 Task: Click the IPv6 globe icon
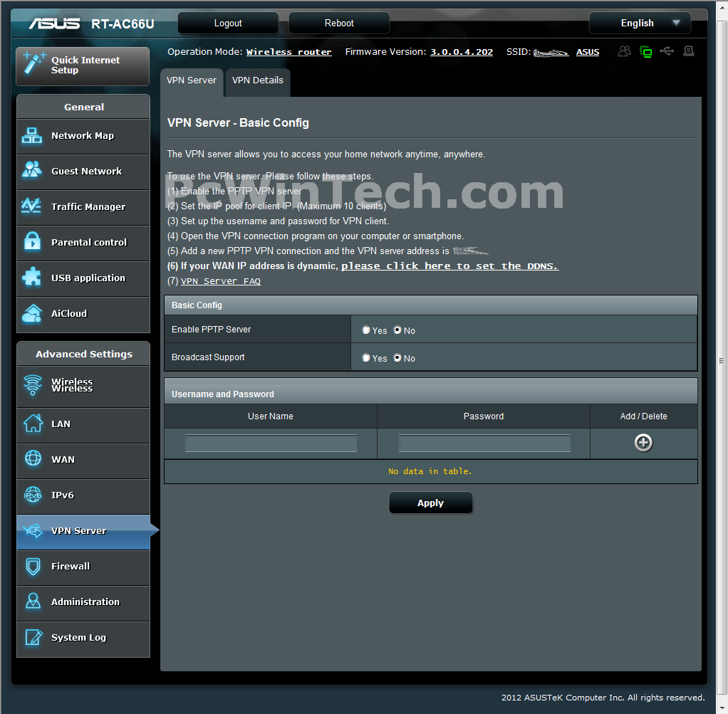(33, 495)
